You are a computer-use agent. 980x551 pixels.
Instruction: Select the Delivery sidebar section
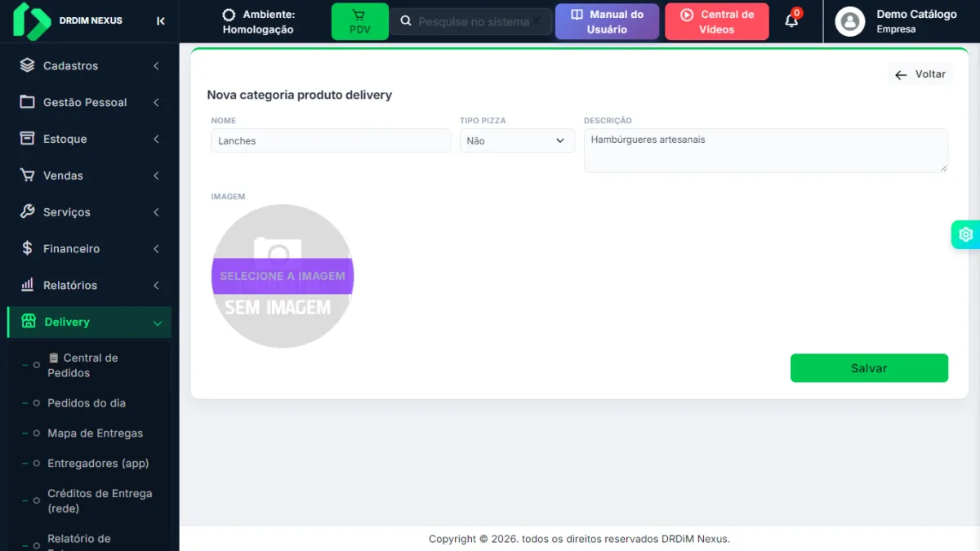click(x=90, y=322)
